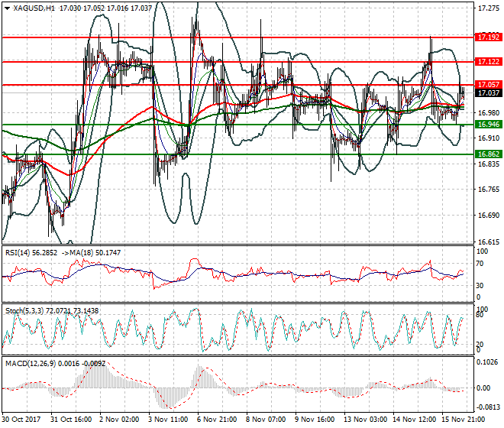
Task: Click the 16.980 price scale value
Action: click(x=489, y=113)
